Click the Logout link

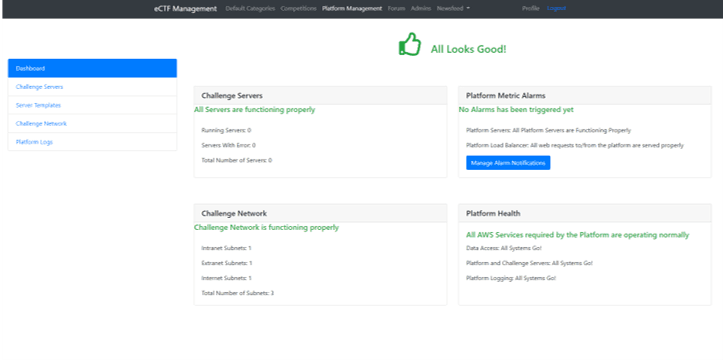coord(556,8)
